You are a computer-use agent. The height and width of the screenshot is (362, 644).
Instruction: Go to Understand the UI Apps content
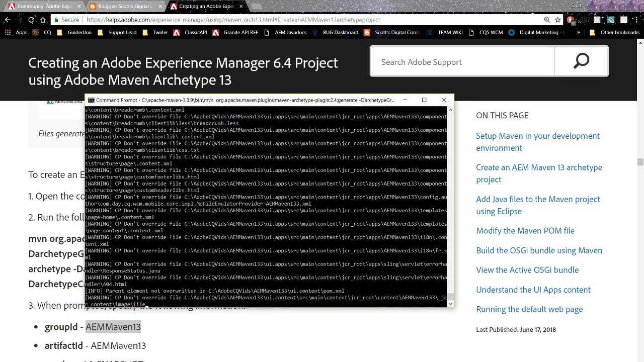coord(533,290)
